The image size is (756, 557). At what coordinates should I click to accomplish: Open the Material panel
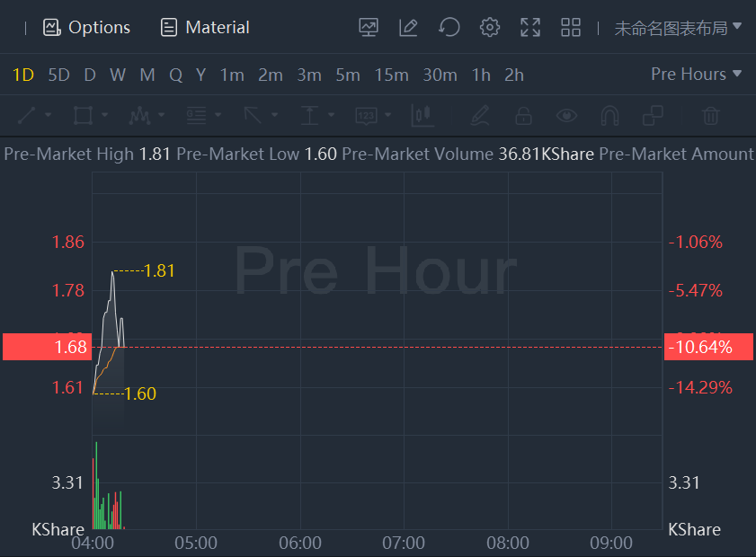(x=205, y=28)
